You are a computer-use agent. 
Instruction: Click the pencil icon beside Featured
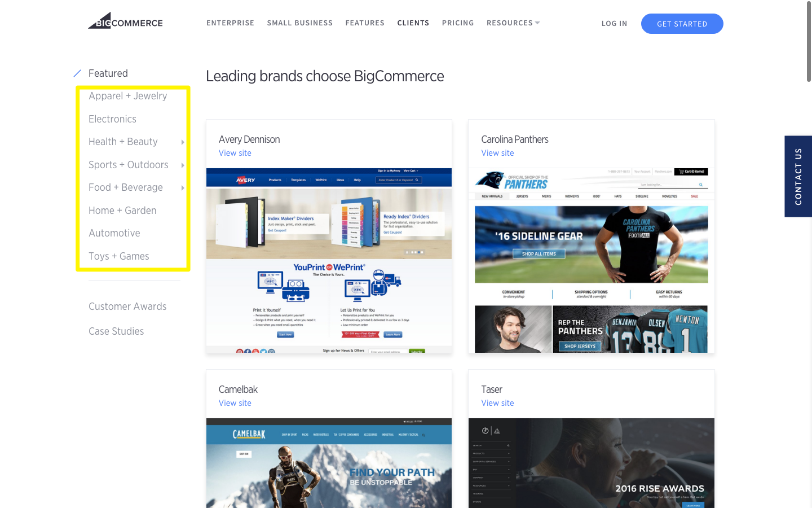(x=77, y=72)
